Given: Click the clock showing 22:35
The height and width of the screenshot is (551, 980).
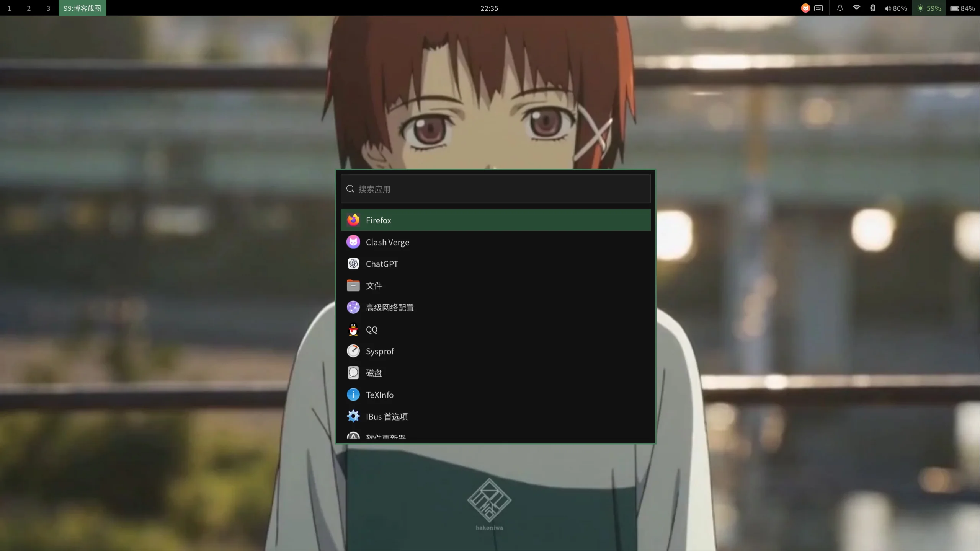Looking at the screenshot, I should [489, 8].
